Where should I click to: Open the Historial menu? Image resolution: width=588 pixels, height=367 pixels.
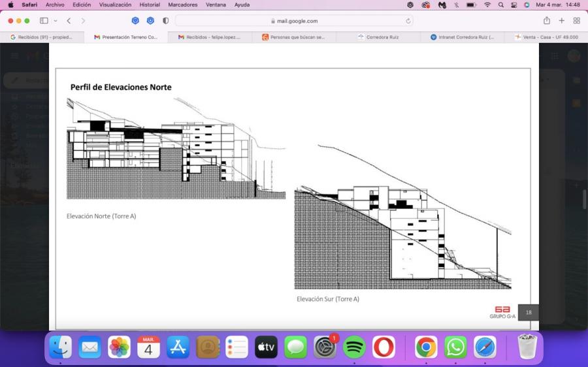(x=150, y=5)
